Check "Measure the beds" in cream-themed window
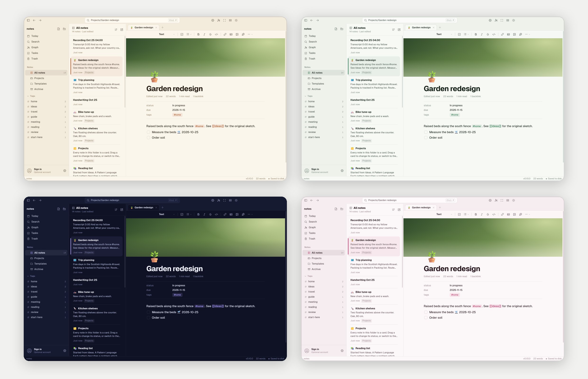Viewport: 588px width, 379px height. click(148, 132)
